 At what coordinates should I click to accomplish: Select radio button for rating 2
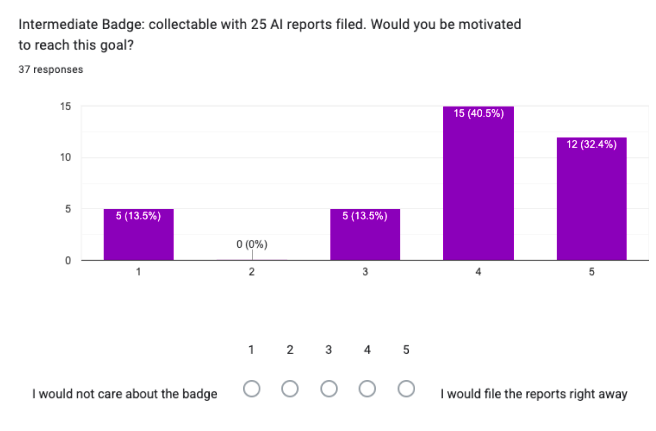point(290,388)
